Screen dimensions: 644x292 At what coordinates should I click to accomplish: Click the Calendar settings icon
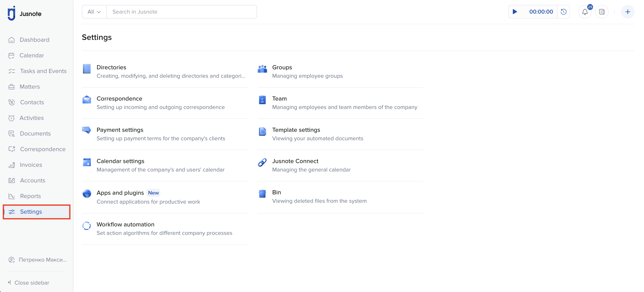[x=87, y=162]
